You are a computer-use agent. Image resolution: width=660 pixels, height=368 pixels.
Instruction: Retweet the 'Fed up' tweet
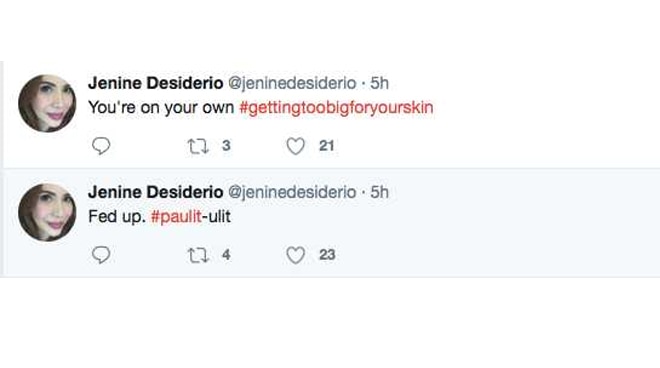(x=198, y=255)
